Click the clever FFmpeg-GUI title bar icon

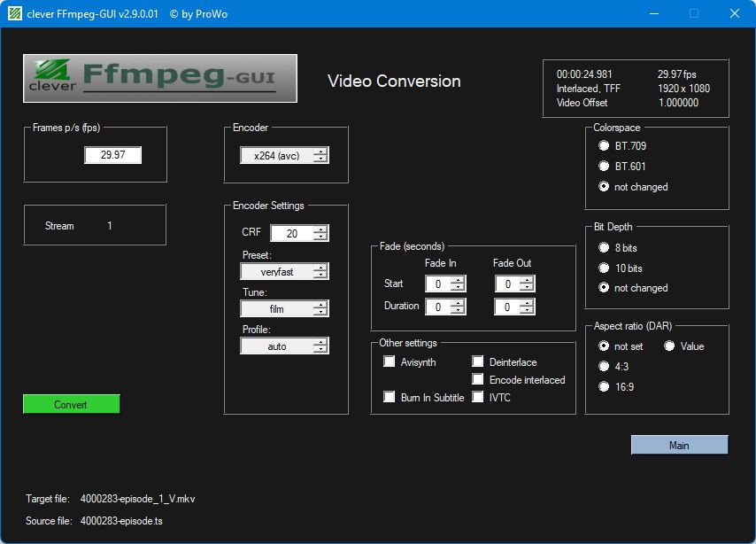pyautogui.click(x=15, y=13)
